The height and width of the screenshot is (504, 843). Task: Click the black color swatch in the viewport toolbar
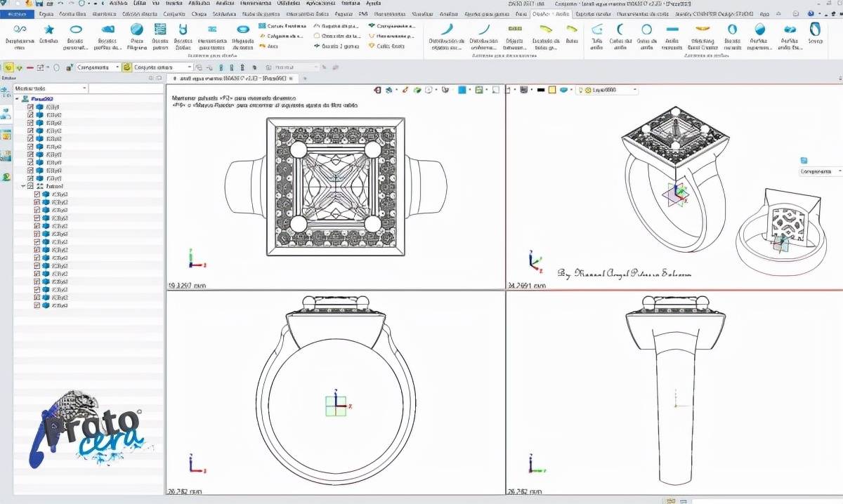pyautogui.click(x=541, y=90)
